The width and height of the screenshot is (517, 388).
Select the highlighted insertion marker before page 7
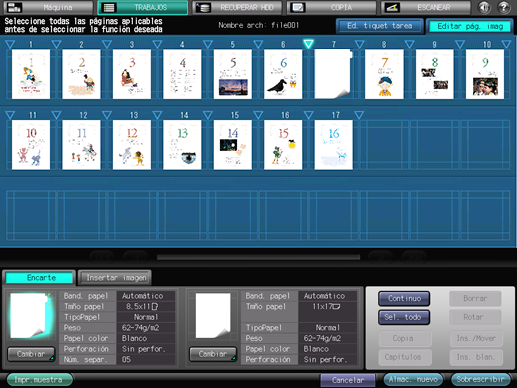(x=308, y=44)
